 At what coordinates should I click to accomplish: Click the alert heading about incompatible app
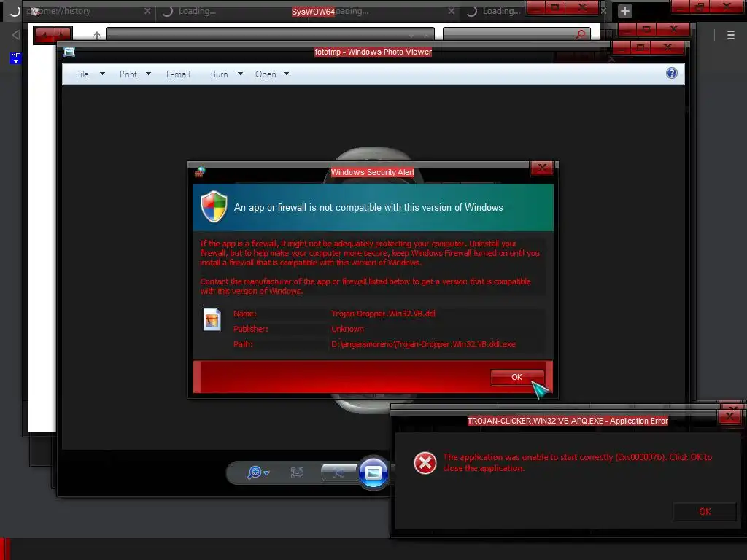point(368,207)
